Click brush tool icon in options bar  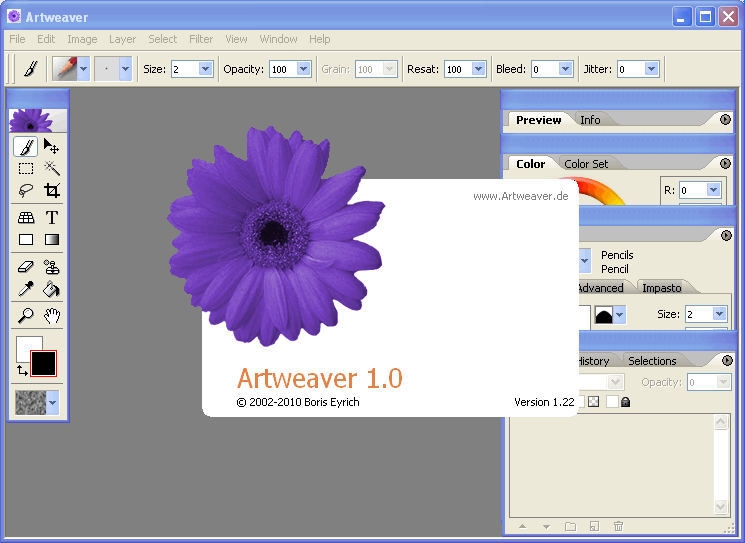click(31, 69)
